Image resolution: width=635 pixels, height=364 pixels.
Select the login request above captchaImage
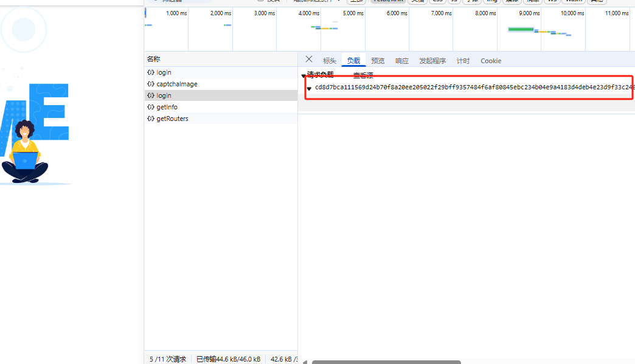coord(221,72)
